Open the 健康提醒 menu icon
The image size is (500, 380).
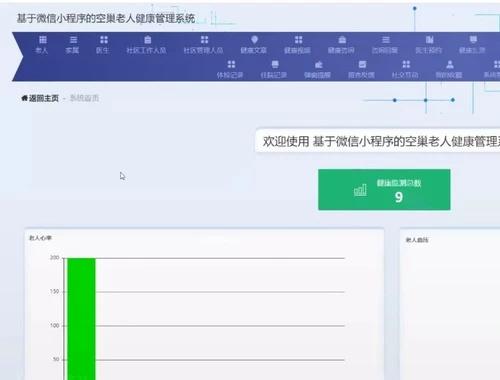point(319,64)
